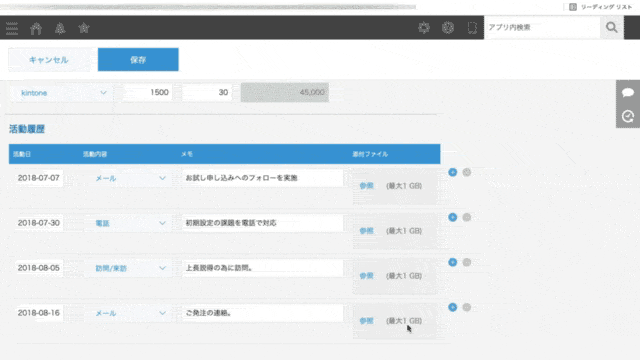
Task: Click the date field 2018-08-05
Action: click(x=39, y=268)
